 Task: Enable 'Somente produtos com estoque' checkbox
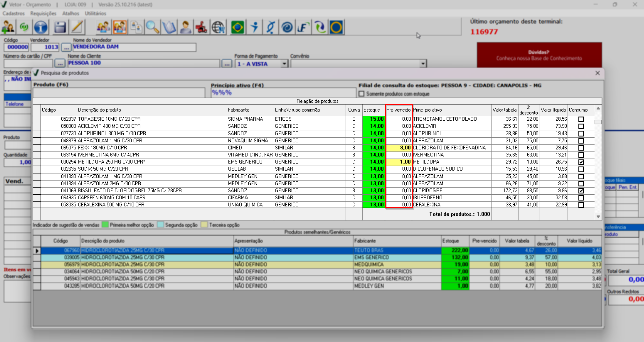tap(362, 94)
